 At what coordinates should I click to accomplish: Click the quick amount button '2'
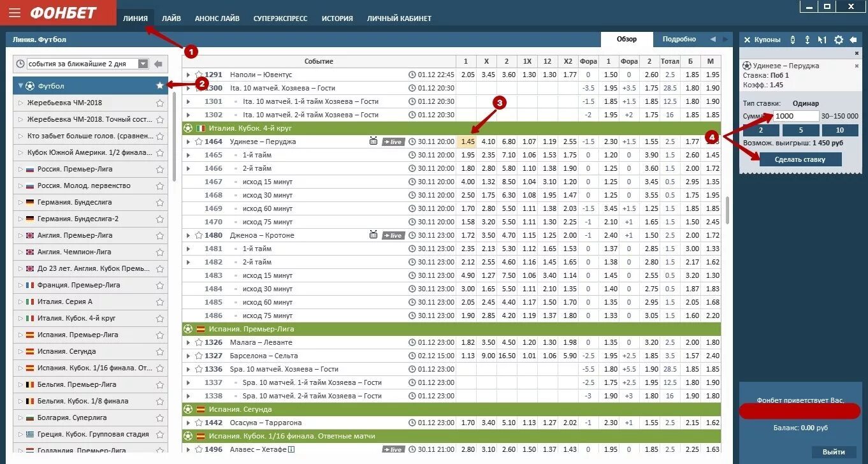pyautogui.click(x=761, y=130)
